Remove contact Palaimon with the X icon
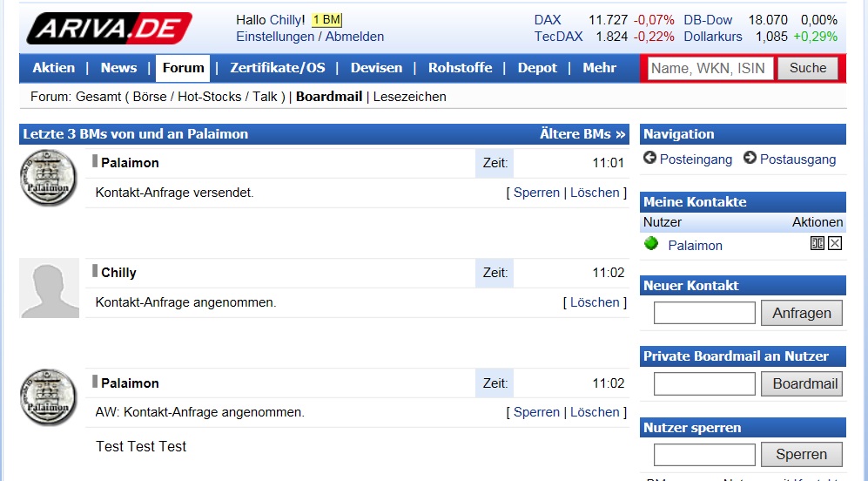 pos(835,244)
